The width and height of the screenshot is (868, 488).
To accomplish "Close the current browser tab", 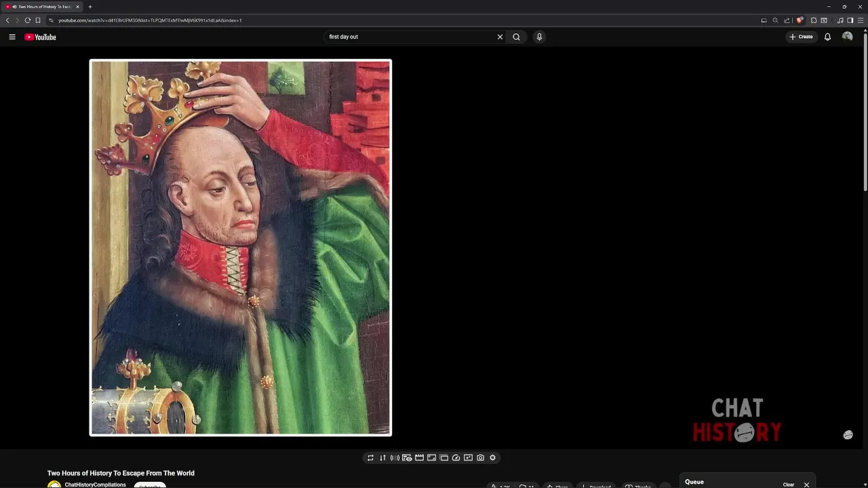I will (x=77, y=7).
